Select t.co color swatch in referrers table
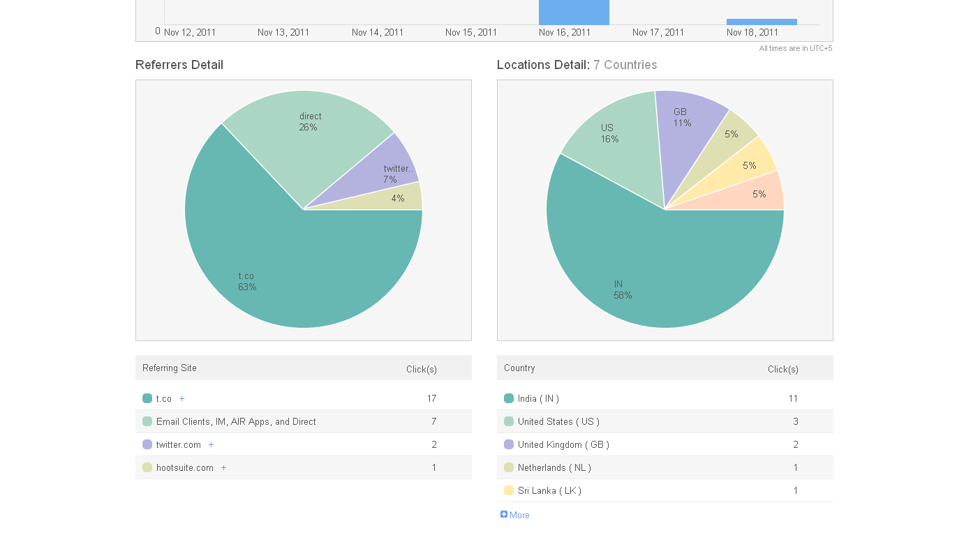The height and width of the screenshot is (535, 980). pyautogui.click(x=147, y=398)
